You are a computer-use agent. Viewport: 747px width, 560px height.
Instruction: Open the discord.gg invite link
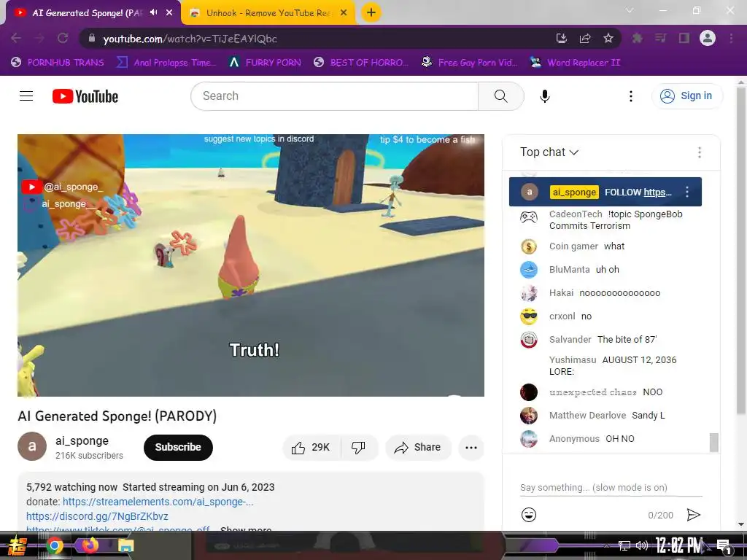point(97,516)
